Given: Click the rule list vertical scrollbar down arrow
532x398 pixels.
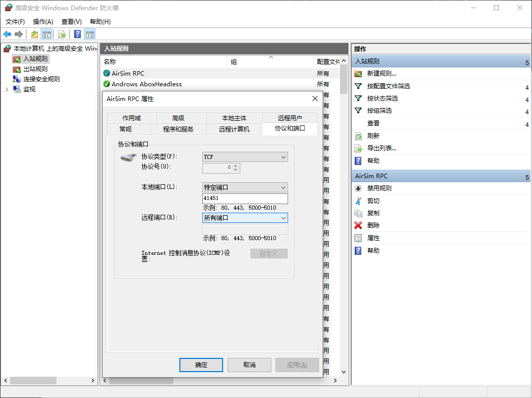Looking at the screenshot, I should (343, 372).
